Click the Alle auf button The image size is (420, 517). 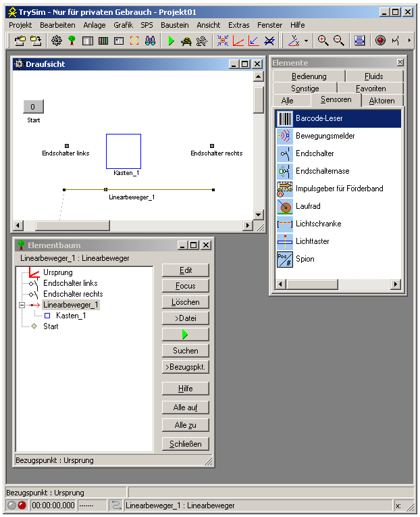[x=185, y=408]
